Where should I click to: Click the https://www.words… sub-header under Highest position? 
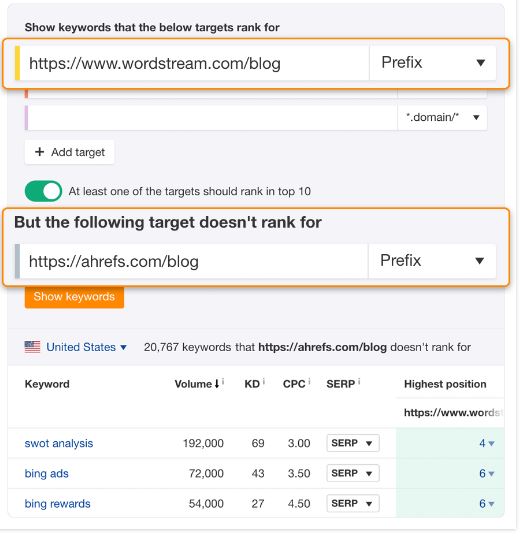pos(453,413)
